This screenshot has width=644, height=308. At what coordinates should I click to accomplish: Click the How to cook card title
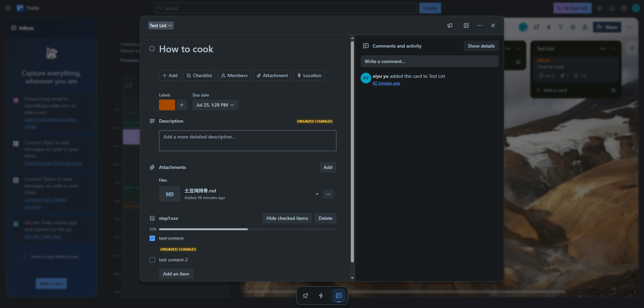pos(186,49)
